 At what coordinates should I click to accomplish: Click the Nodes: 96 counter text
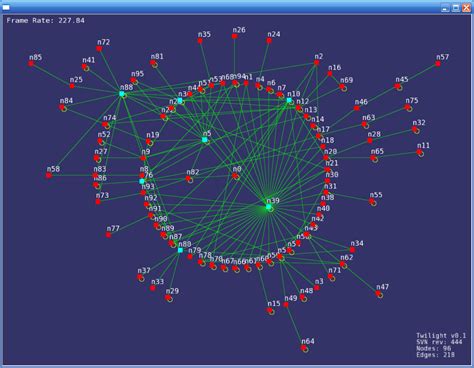click(x=433, y=348)
